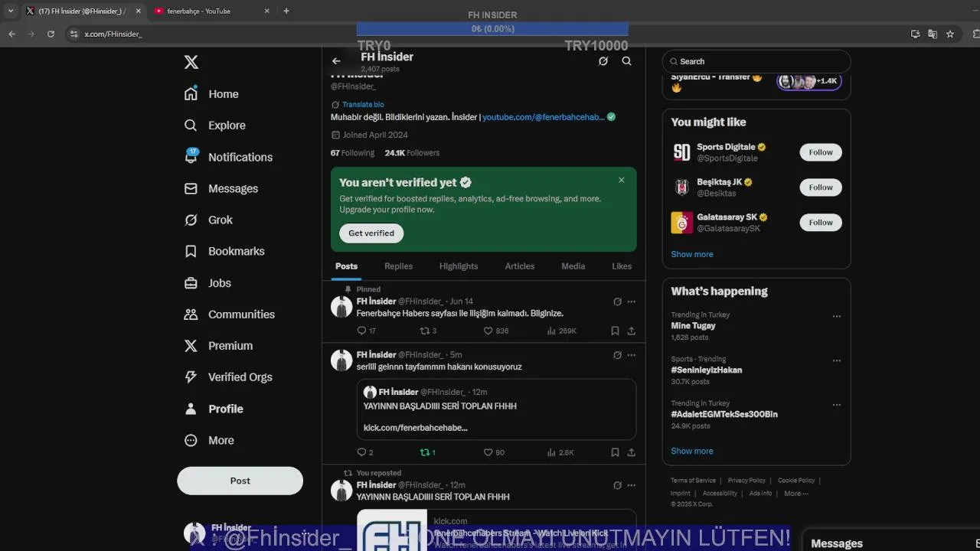Go back using profile header arrow
The height and width of the screenshot is (551, 980).
[336, 61]
